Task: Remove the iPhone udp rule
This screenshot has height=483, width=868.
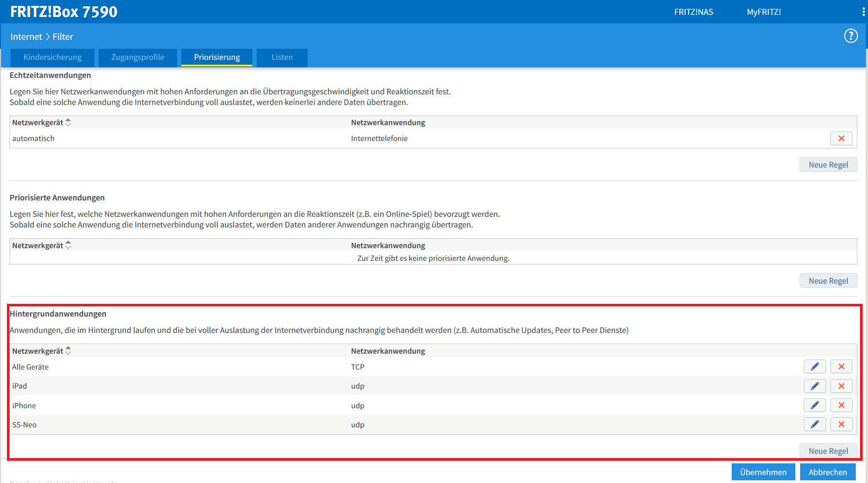Action: click(841, 405)
